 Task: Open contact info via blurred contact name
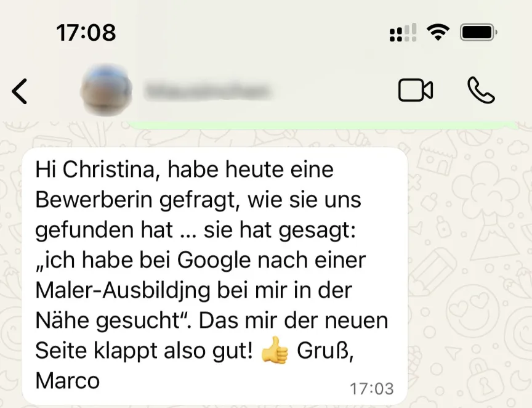[x=208, y=91]
